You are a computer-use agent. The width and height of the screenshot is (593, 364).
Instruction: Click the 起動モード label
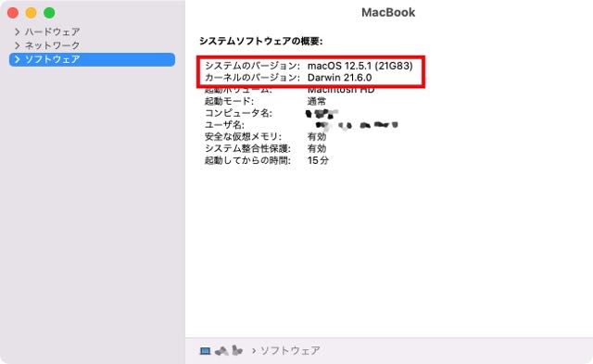pos(229,101)
